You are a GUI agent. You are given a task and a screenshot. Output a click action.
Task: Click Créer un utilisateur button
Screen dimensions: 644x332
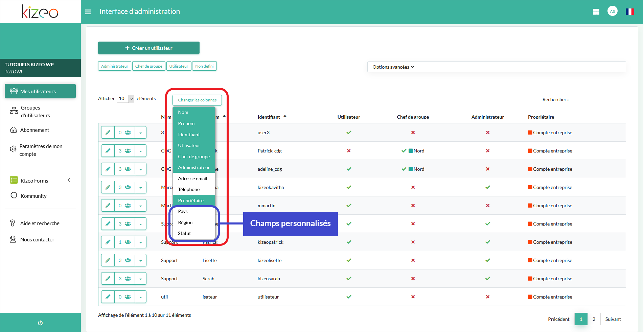tap(149, 48)
